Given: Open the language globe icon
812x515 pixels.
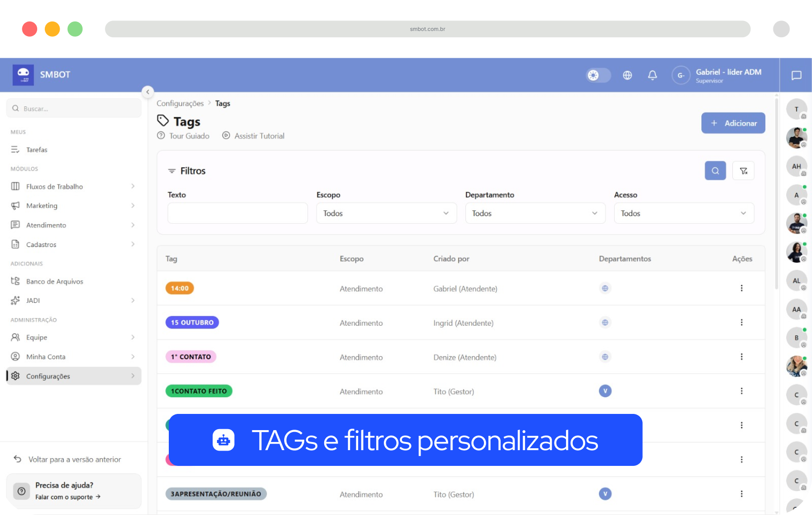Looking at the screenshot, I should pos(627,75).
